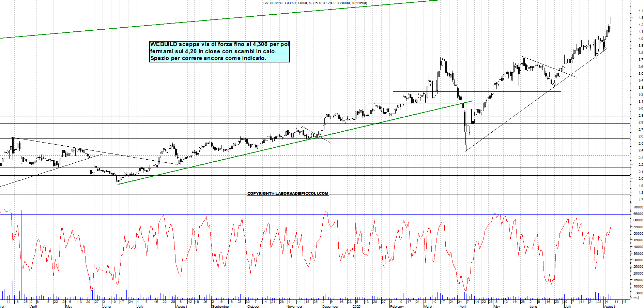
Task: Click the March month label
Action: tap(429, 306)
